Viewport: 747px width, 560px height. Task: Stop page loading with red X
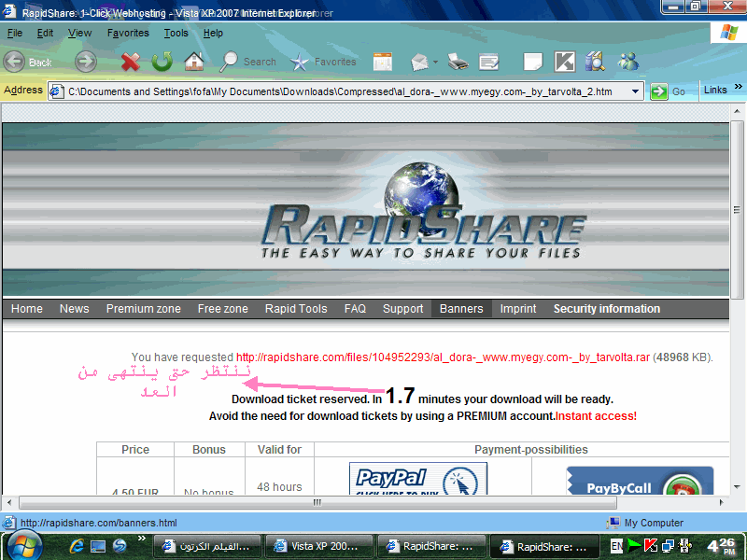click(130, 62)
